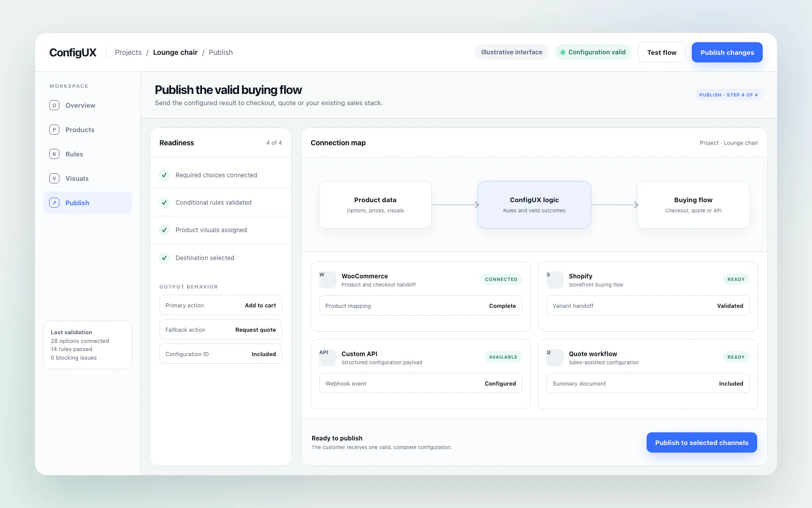Click the Summary document Included row
The width and height of the screenshot is (812, 508).
click(648, 384)
